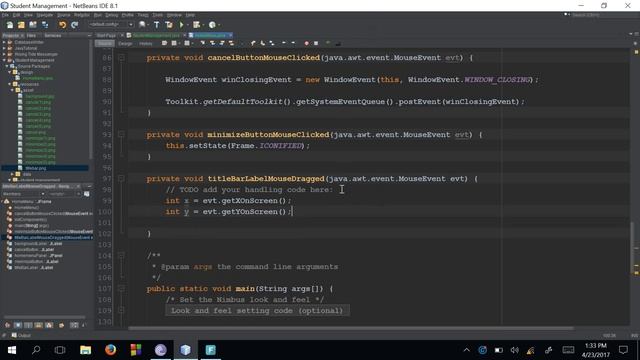Open File Explorer from the taskbar
Image resolution: width=640 pixels, height=360 pixels.
(85, 350)
